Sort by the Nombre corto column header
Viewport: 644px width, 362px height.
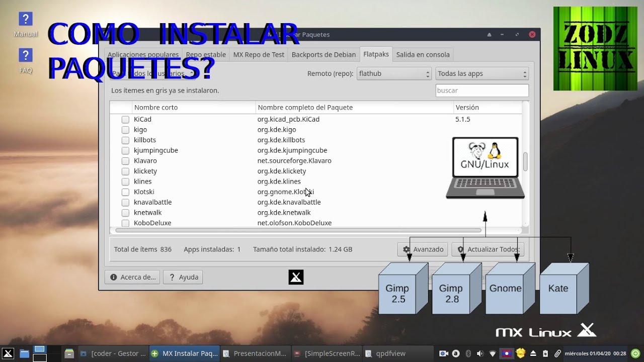[194, 108]
